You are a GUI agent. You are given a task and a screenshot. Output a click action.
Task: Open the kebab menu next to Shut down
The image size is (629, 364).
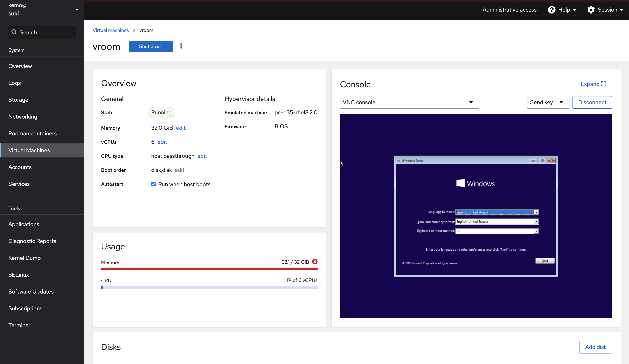[181, 46]
